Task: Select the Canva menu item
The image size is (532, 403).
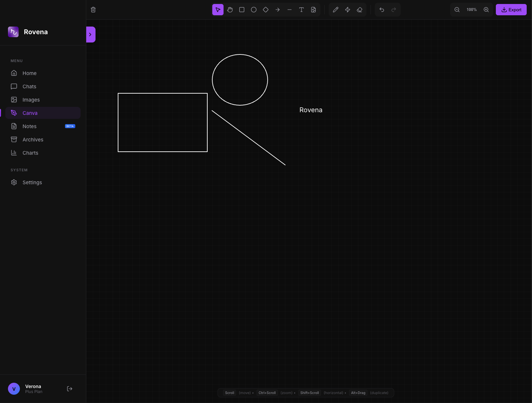Action: 43,113
